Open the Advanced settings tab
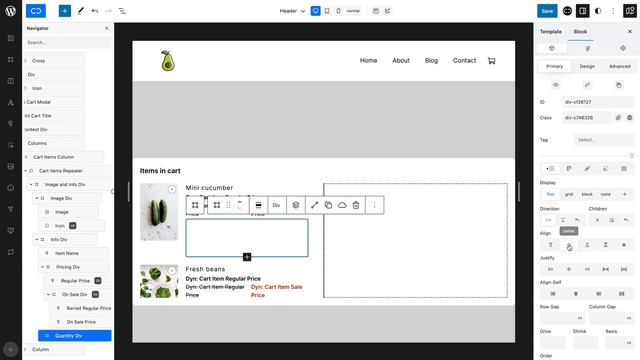640x360 pixels. pyautogui.click(x=620, y=66)
